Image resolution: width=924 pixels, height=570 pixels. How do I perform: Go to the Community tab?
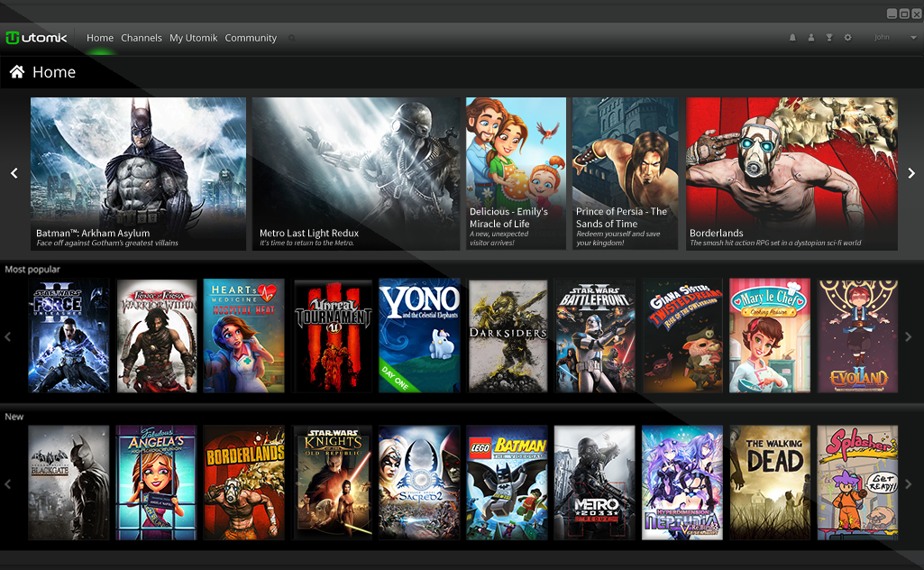point(251,38)
